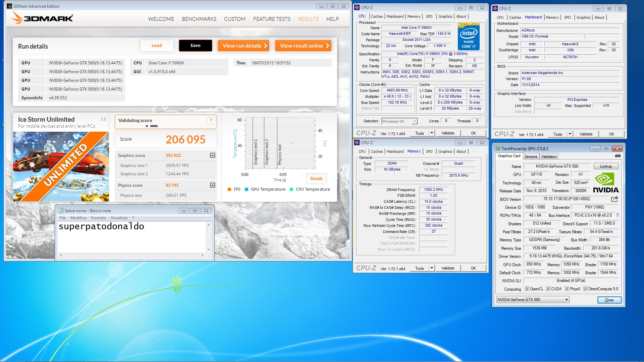Select the Sensors tab in GPU-Z
This screenshot has height=362, width=644.
[531, 157]
